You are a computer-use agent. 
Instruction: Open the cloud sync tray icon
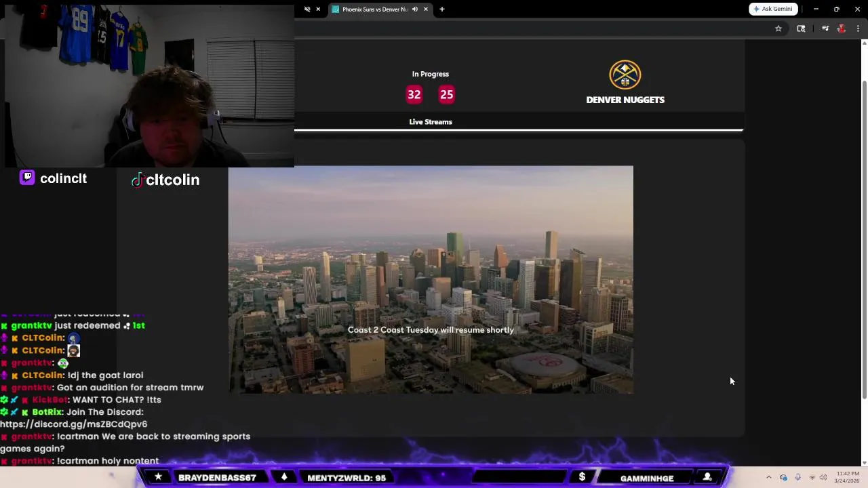pyautogui.click(x=783, y=477)
